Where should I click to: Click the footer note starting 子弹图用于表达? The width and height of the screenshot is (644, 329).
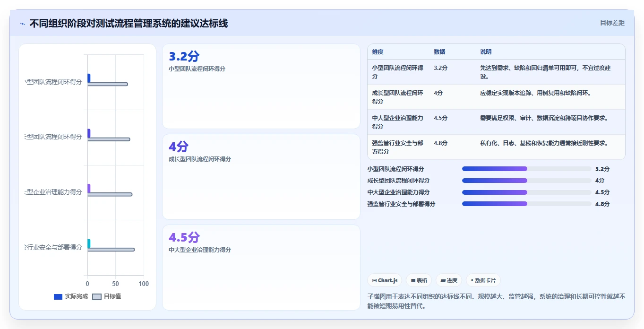pos(496,301)
